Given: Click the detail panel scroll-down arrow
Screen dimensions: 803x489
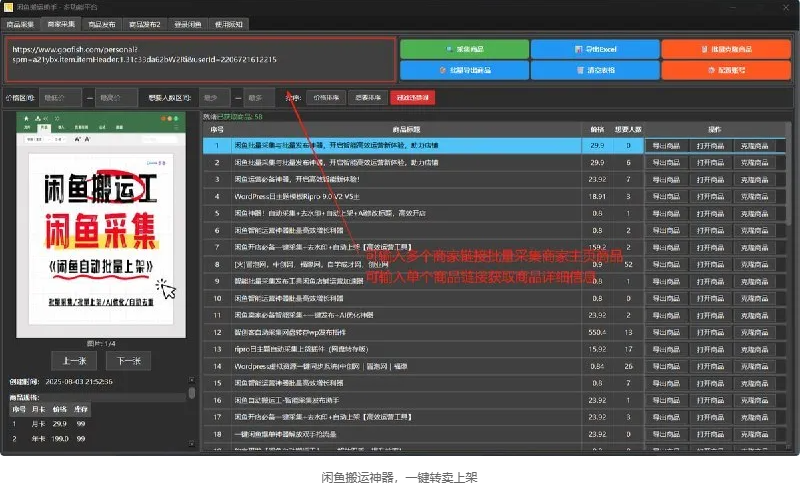Looking at the screenshot, I should 192,443.
